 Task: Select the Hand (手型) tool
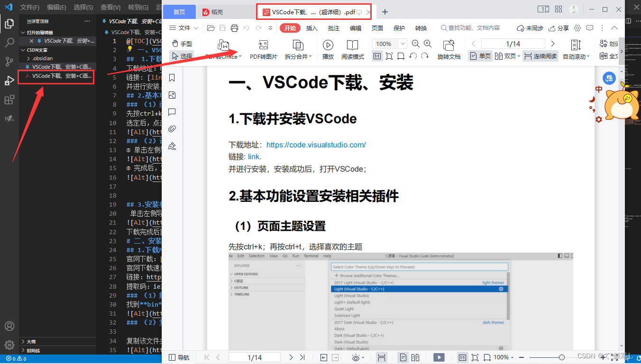pyautogui.click(x=182, y=44)
